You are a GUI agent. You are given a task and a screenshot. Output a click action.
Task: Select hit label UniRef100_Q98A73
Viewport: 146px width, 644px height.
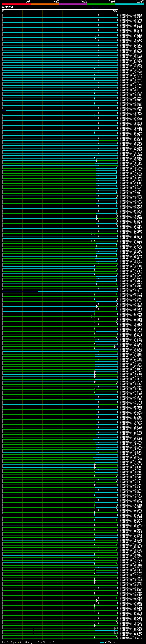131,567
